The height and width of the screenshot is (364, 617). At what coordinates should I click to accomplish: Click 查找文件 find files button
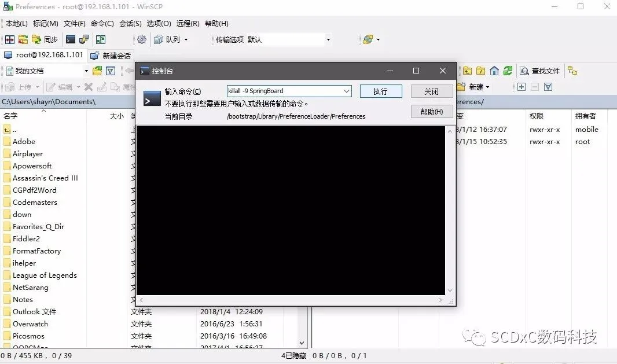coord(540,71)
